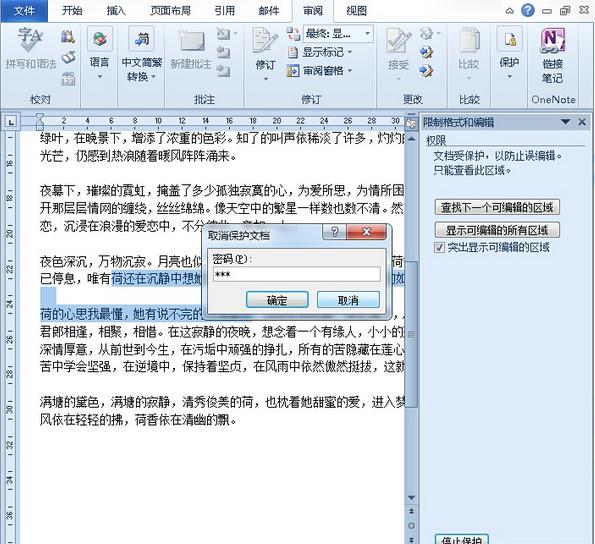The width and height of the screenshot is (595, 544).
Task: Click the 审阅窗格 reviewing pane icon
Action: 293,71
